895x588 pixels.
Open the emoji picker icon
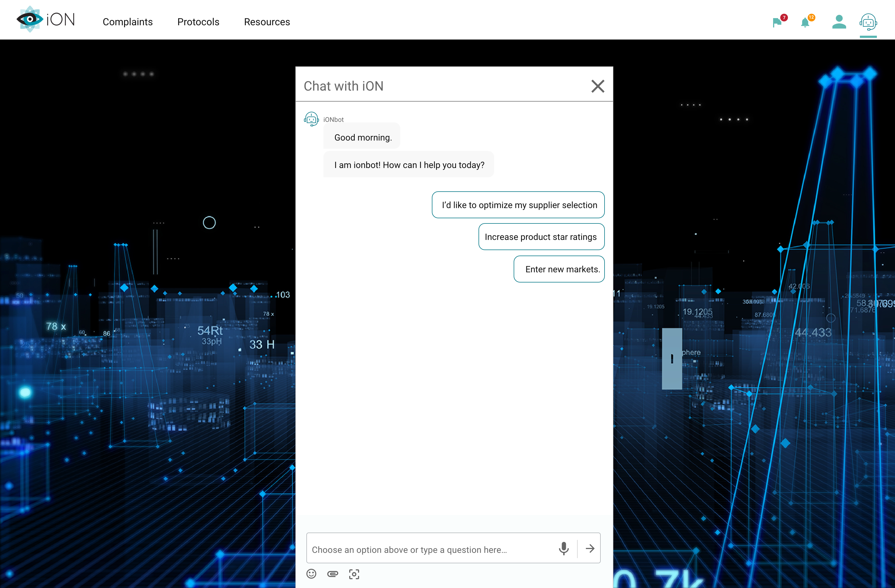(x=311, y=574)
